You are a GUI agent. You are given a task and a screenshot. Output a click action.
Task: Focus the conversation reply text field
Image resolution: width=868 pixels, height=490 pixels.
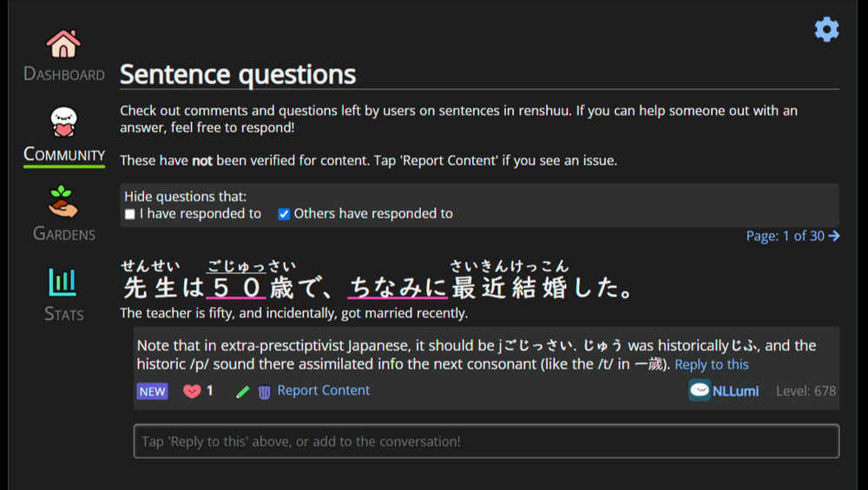486,441
